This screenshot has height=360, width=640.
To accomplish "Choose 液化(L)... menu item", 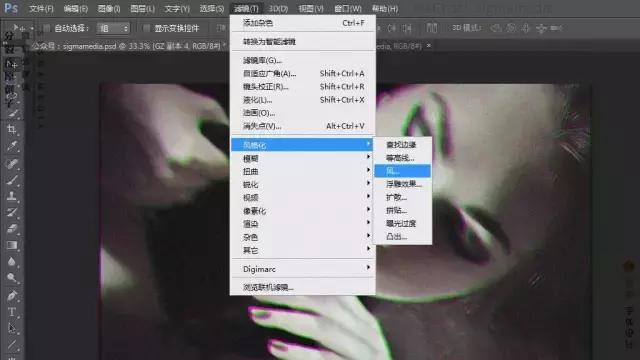I will tap(302, 100).
